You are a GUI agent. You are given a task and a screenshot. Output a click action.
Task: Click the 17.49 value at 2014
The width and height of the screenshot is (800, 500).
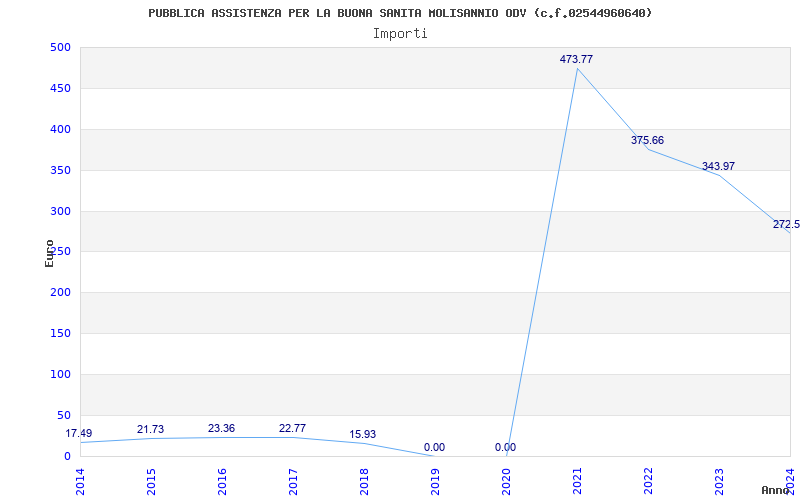[x=79, y=434]
